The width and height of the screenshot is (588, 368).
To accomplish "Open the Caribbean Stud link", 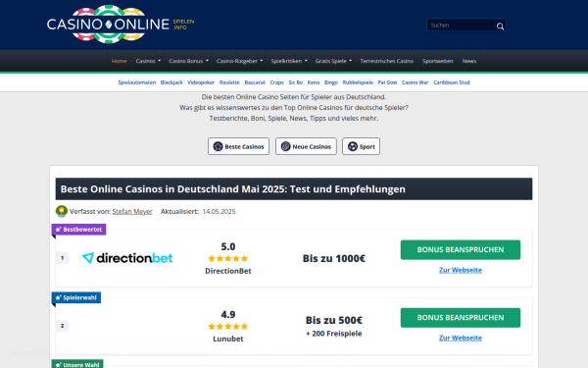I will (452, 82).
